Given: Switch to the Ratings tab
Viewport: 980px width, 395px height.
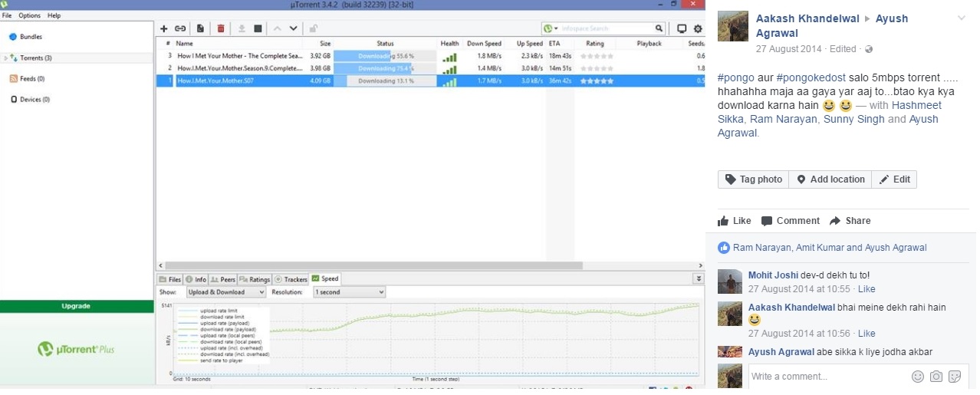Looking at the screenshot, I should click(255, 279).
